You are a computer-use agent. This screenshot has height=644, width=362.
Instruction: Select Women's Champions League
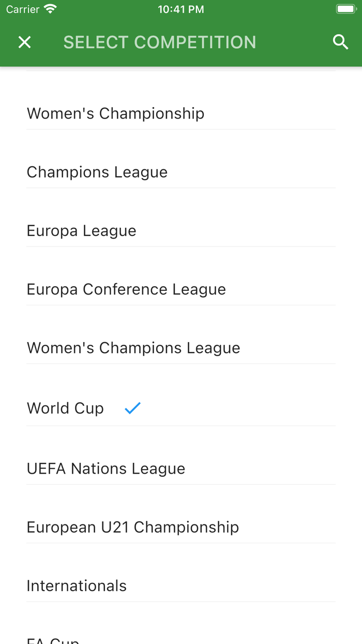point(133,347)
